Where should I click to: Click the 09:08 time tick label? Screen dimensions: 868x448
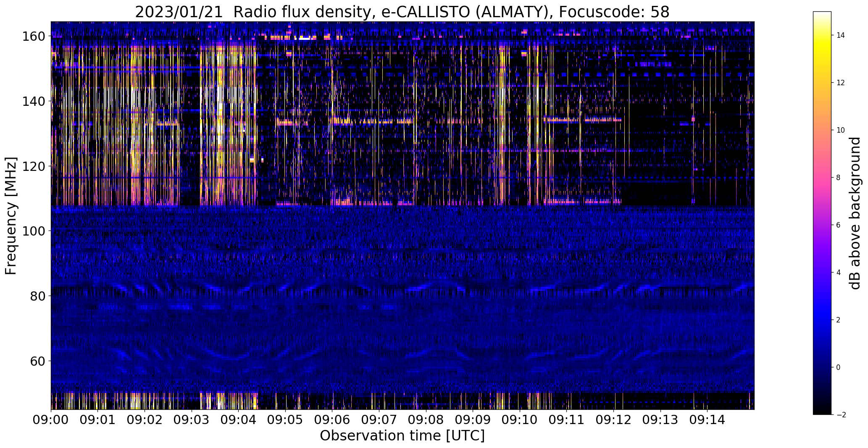click(426, 420)
